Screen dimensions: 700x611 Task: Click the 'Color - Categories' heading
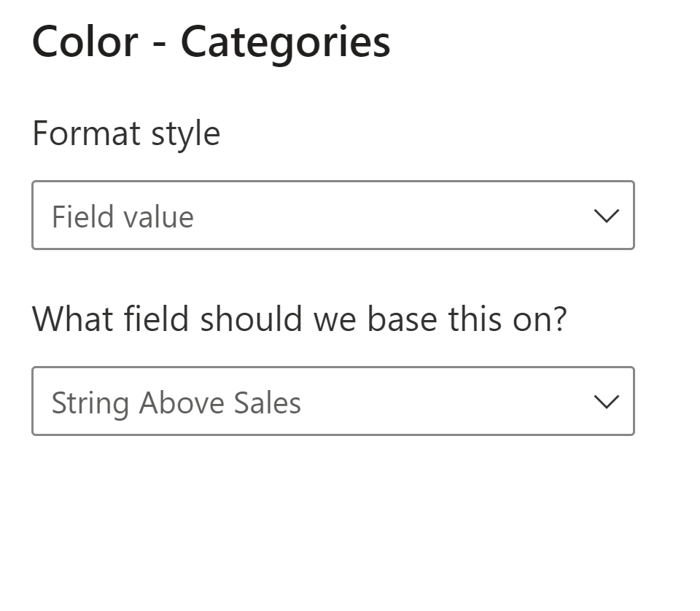click(211, 42)
